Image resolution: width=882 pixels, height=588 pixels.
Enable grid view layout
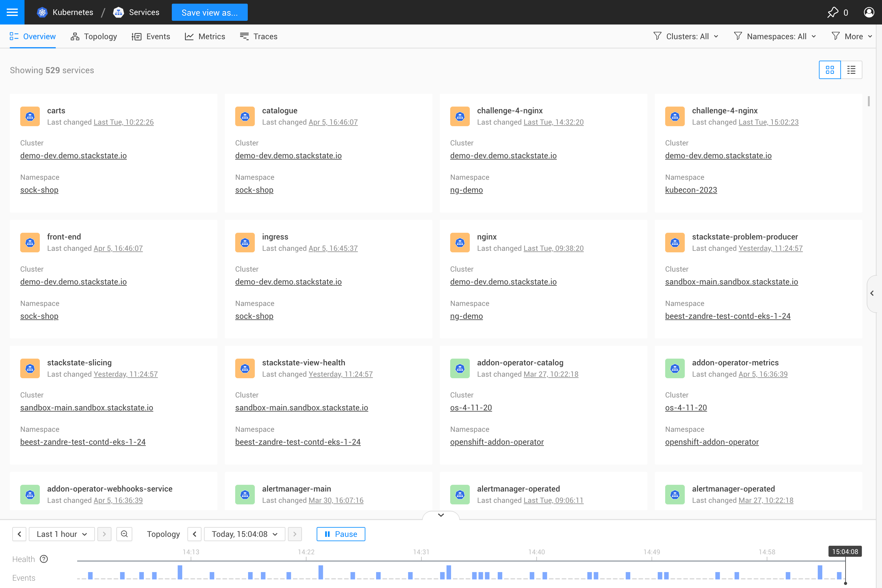(830, 70)
